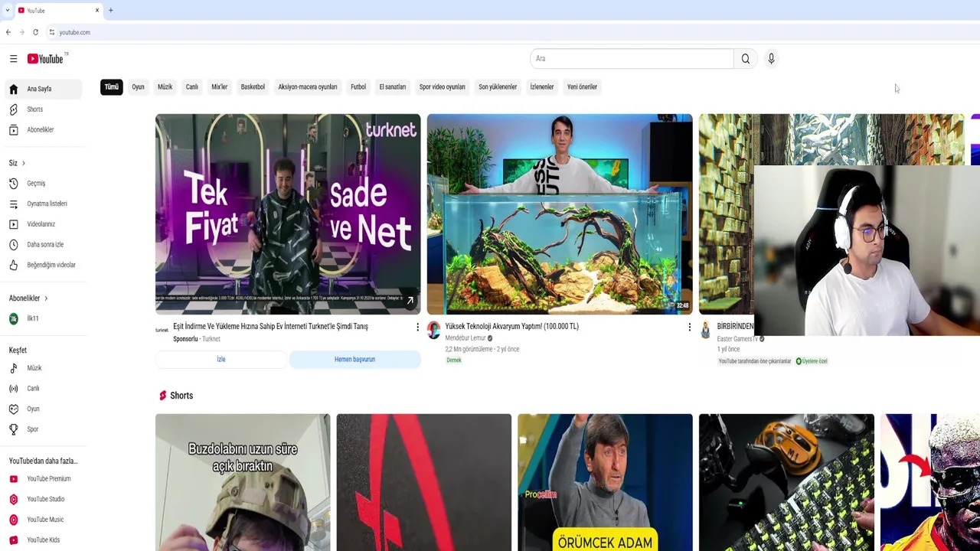Screen dimensions: 980x551
Task: Open the keyboard Short thumbnail
Action: [x=786, y=482]
